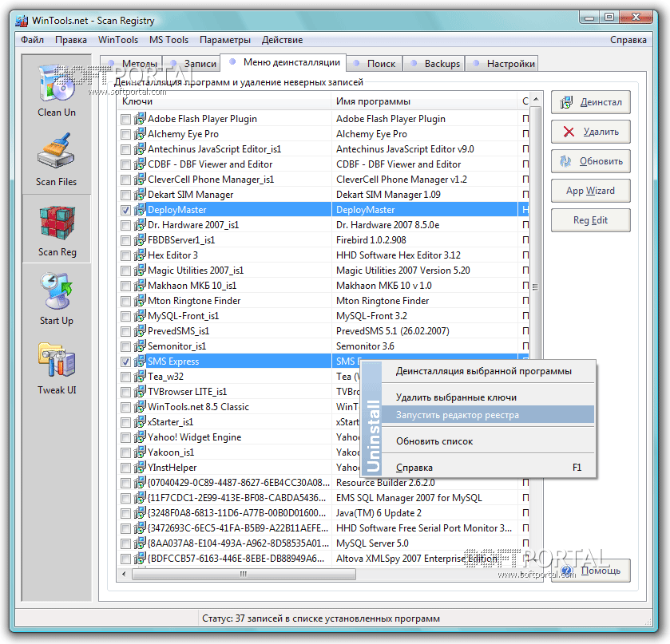Open the MS Tools menu
The image size is (670, 644).
(x=168, y=40)
